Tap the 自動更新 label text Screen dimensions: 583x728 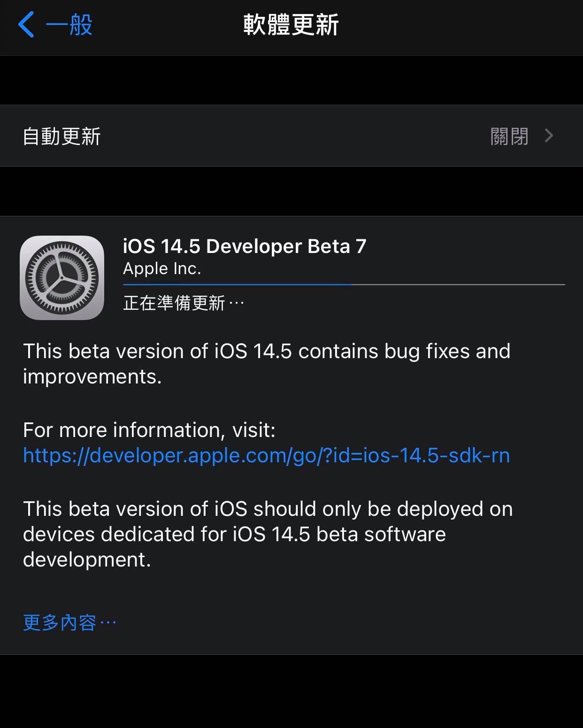point(61,136)
